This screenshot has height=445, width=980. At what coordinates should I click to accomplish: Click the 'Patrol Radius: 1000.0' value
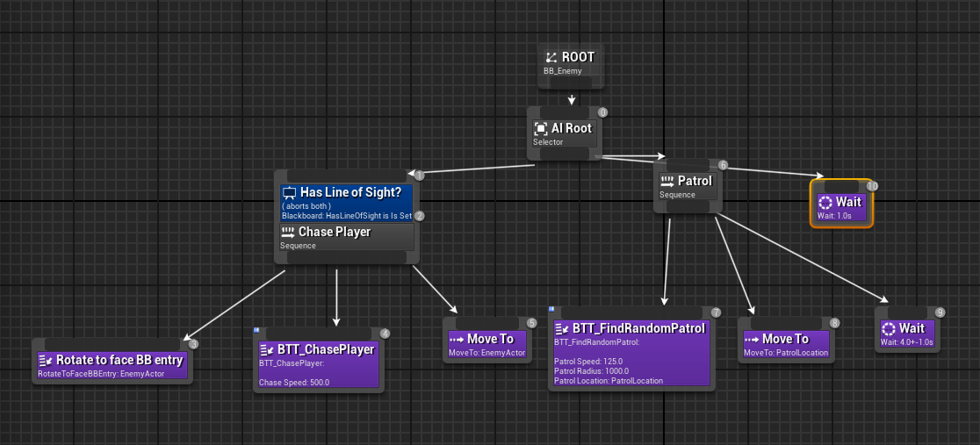591,371
